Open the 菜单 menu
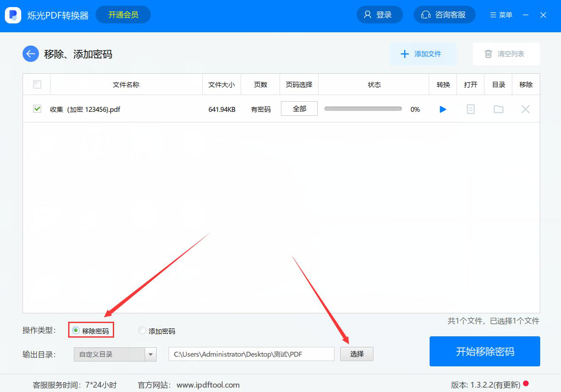 [x=501, y=15]
